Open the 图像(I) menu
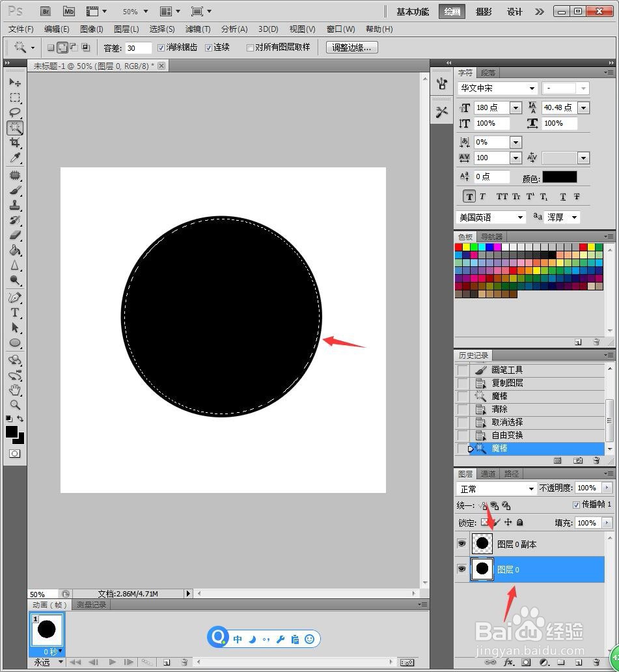The width and height of the screenshot is (619, 672). tap(92, 29)
